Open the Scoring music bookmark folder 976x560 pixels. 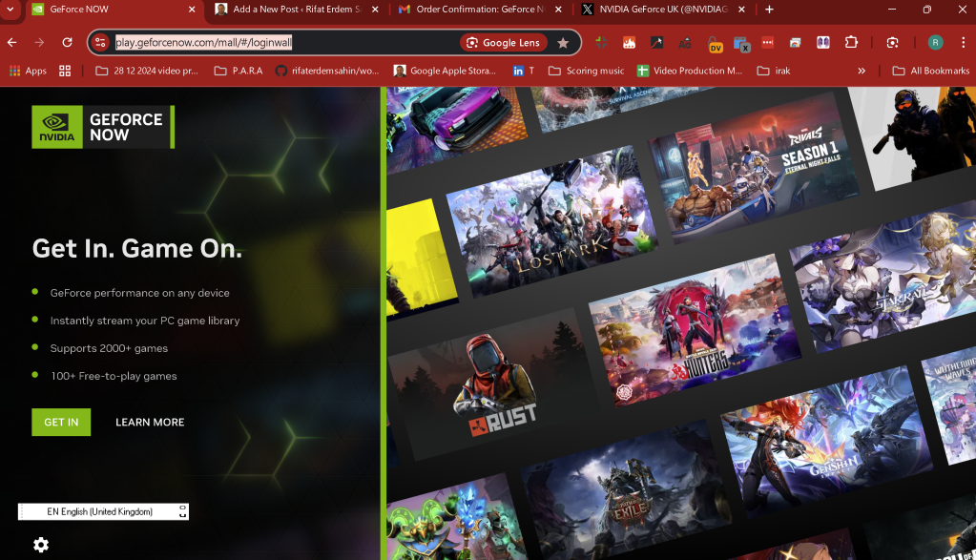586,71
